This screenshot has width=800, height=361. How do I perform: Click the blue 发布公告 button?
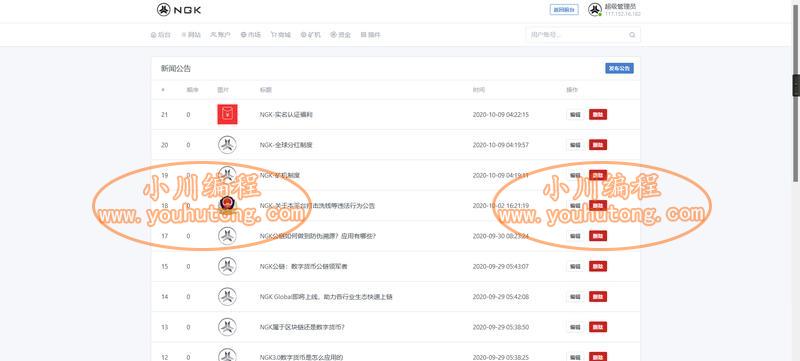tap(619, 68)
